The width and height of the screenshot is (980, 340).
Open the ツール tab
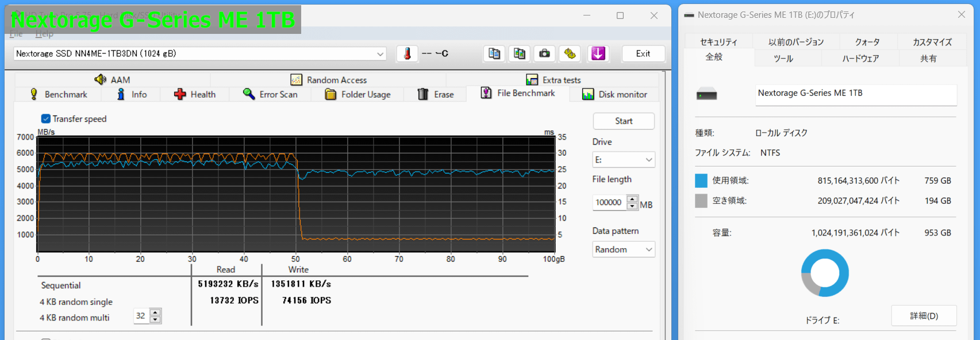click(x=783, y=58)
